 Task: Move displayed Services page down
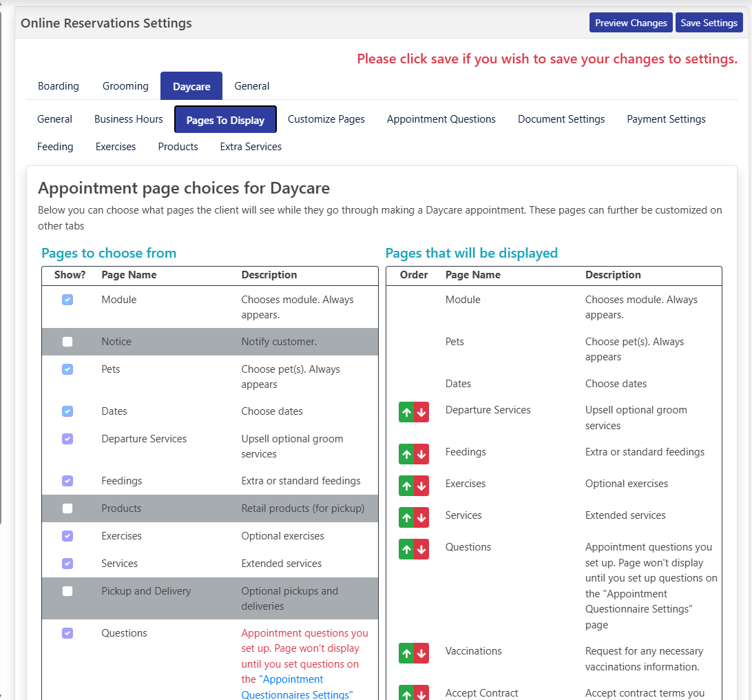click(421, 517)
